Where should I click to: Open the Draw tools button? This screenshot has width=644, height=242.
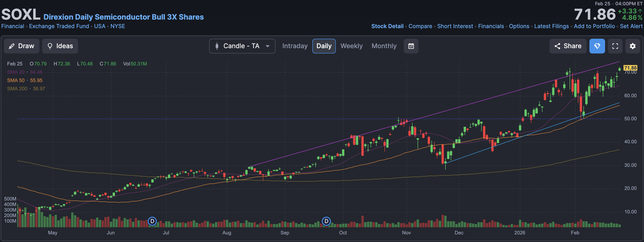pyautogui.click(x=21, y=46)
